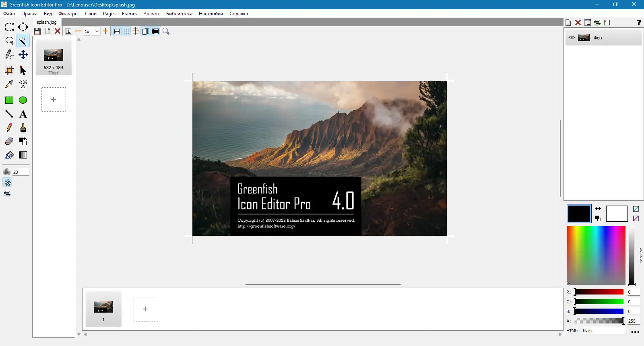Screen dimensions: 644x346
Task: Create a new document from main toolbar
Action: point(47,31)
